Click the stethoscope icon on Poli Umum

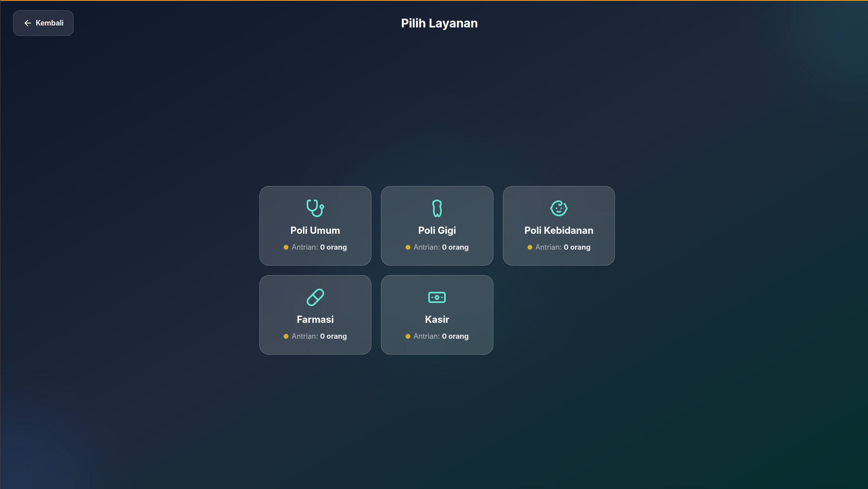click(x=315, y=208)
